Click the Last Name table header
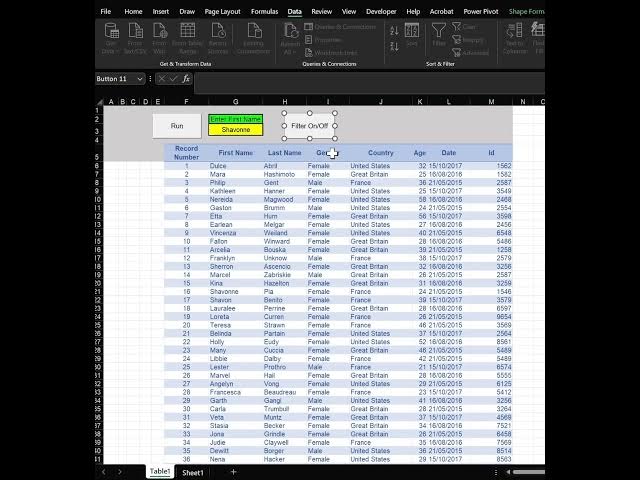640x480 pixels. [x=284, y=153]
